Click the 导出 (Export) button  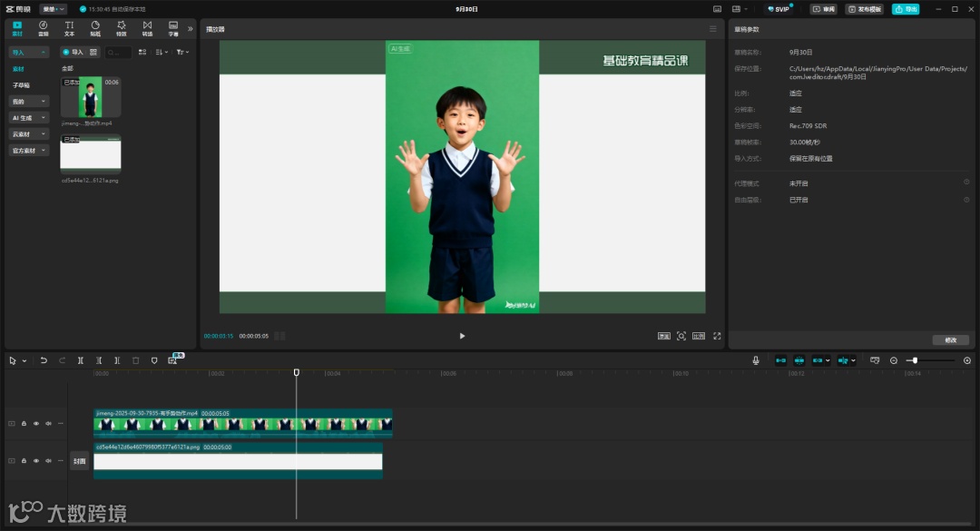pyautogui.click(x=905, y=9)
